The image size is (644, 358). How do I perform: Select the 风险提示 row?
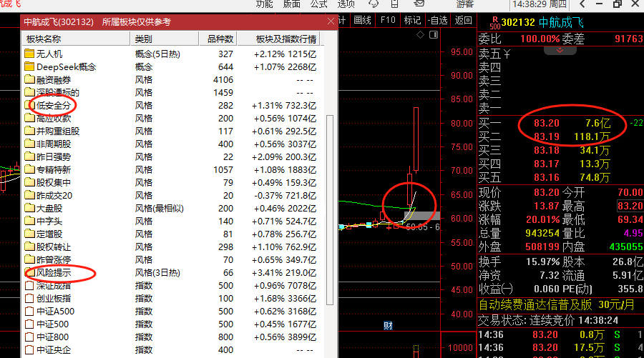(x=172, y=272)
